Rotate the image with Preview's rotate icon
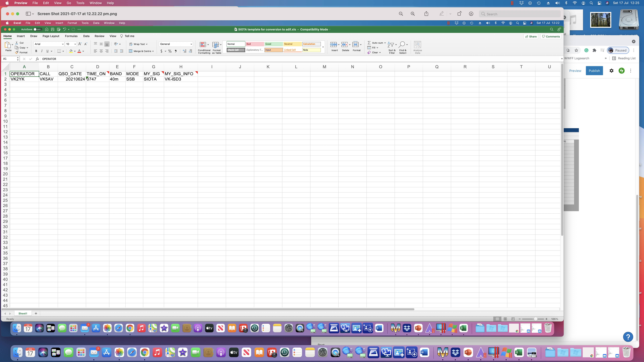The width and height of the screenshot is (644, 362). (459, 14)
